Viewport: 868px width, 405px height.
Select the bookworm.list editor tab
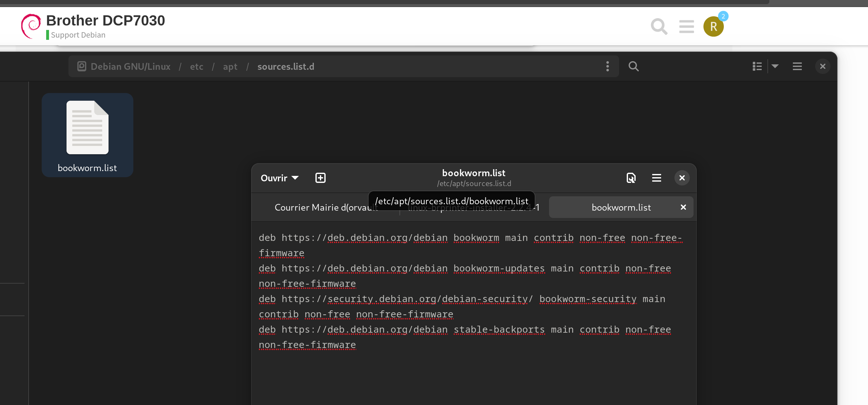point(621,207)
